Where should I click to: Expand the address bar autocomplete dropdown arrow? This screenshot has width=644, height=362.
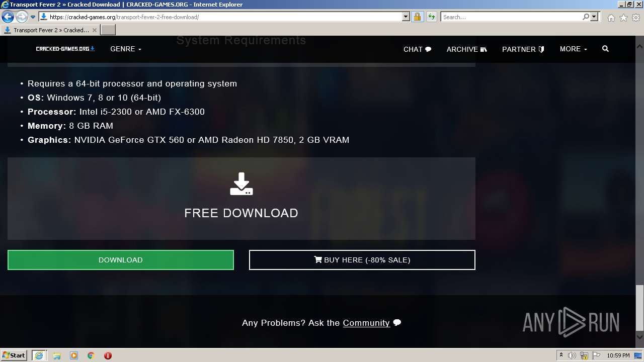(x=406, y=17)
